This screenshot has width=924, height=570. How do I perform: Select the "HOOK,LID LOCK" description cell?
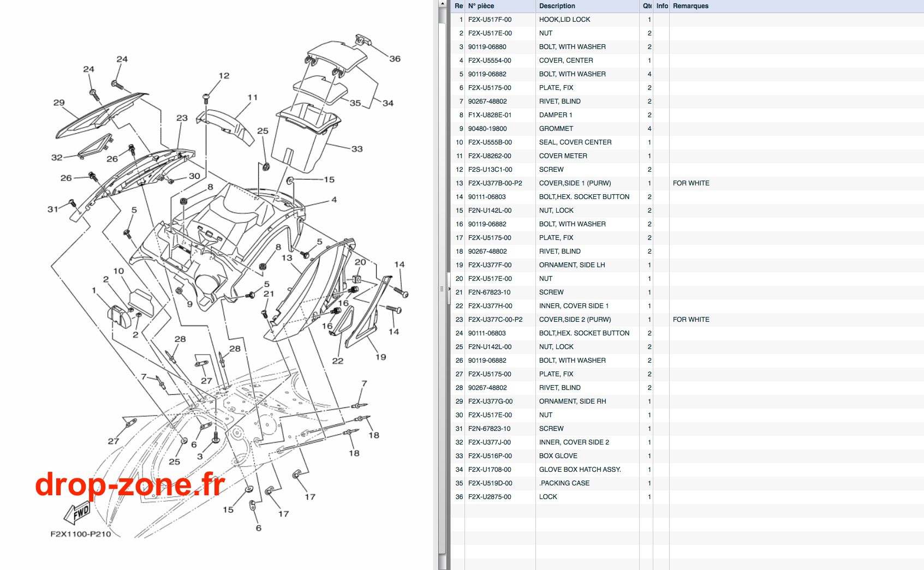564,20
